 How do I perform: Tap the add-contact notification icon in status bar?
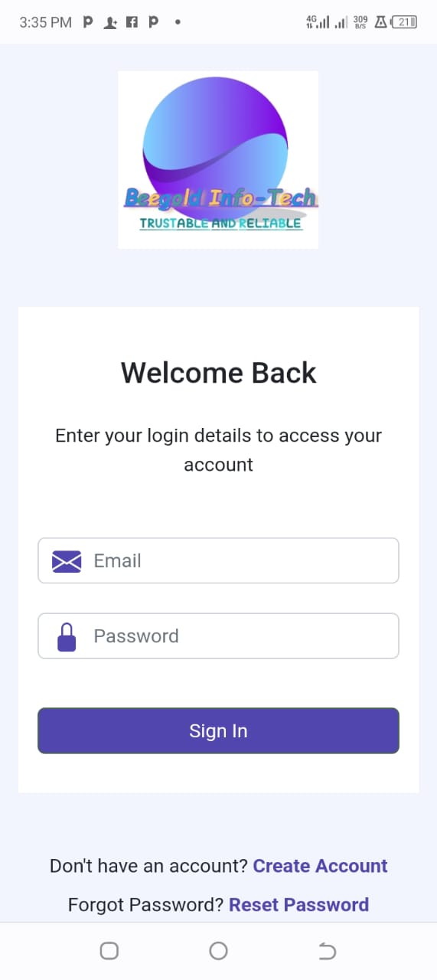coord(110,22)
